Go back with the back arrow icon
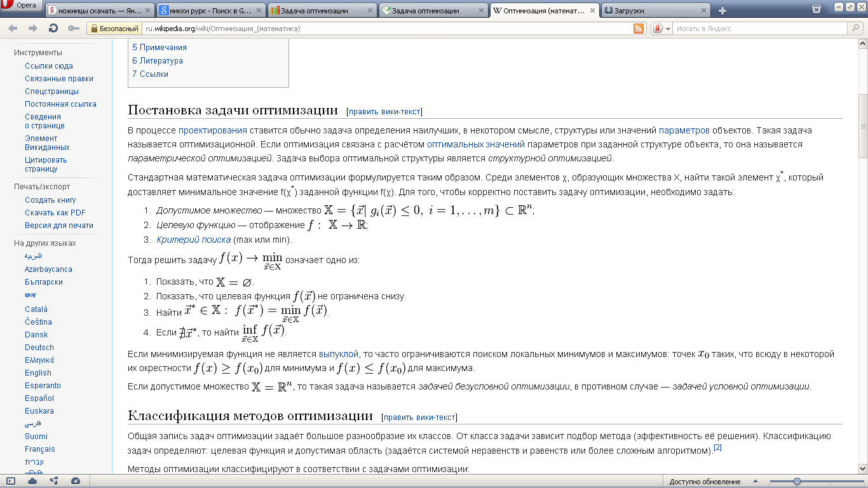 click(13, 29)
